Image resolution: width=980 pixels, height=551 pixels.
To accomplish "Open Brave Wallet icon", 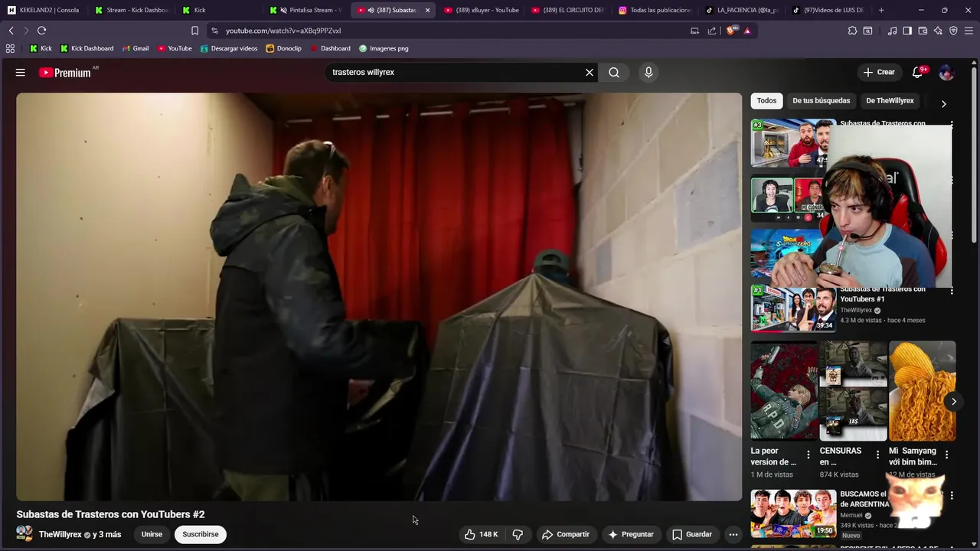I will tap(923, 31).
